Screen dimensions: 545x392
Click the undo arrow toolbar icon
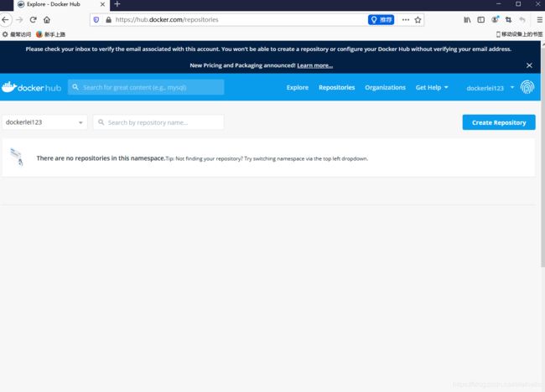pos(522,20)
